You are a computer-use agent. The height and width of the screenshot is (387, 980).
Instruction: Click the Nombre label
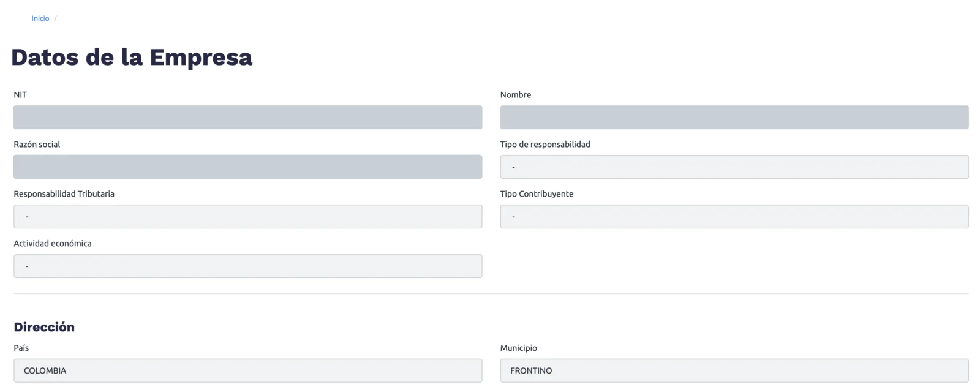(516, 95)
